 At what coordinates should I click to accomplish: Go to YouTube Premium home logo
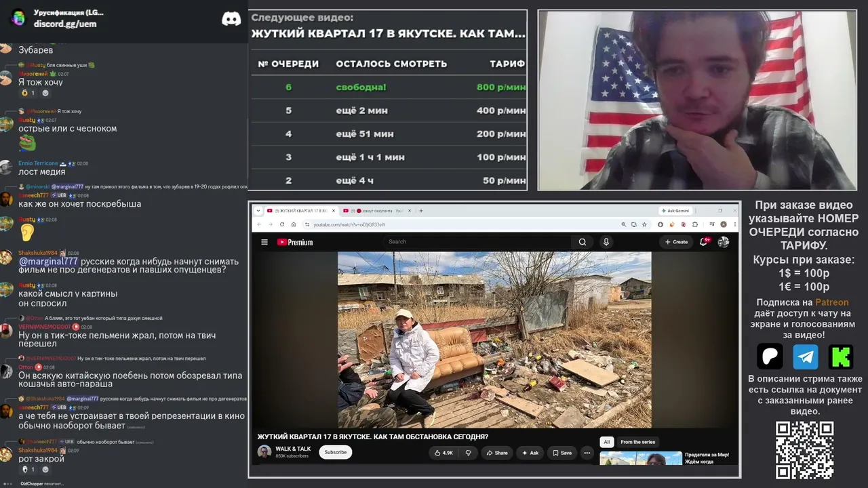pos(295,242)
